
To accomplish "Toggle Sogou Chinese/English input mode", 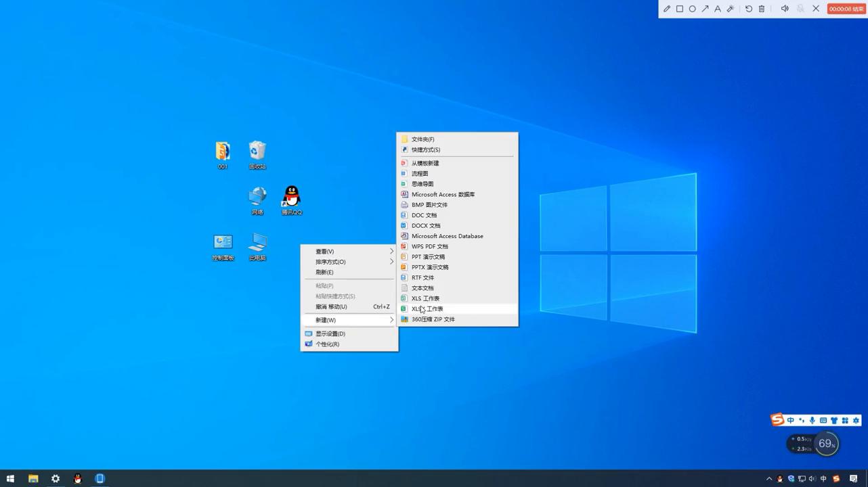I will (x=790, y=420).
